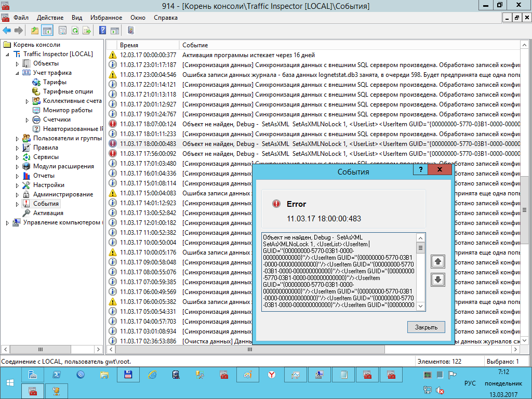Expand the Счетчики tree node
The height and width of the screenshot is (399, 532).
(27, 120)
